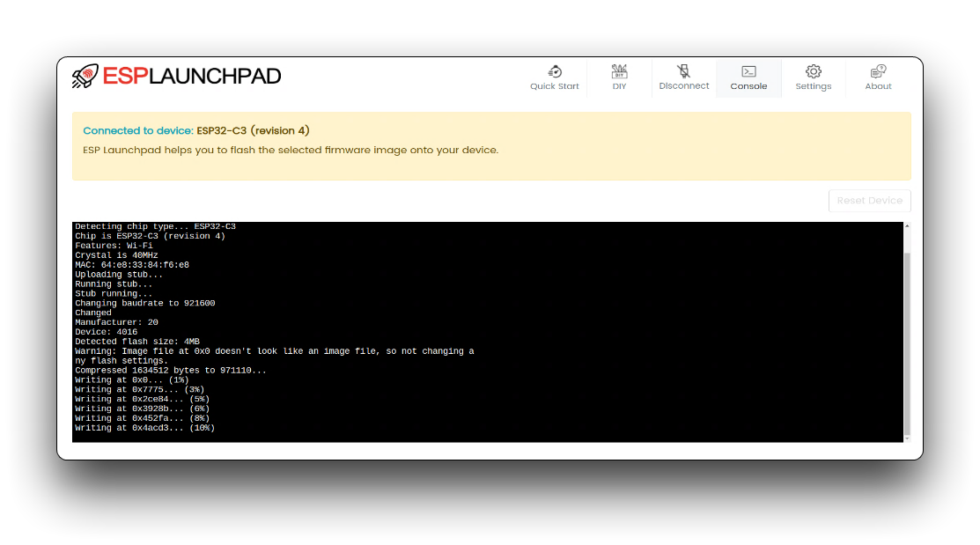This screenshot has width=980, height=545.
Task: Click the 'Writing at 0x0... (1%)' line
Action: (x=132, y=380)
